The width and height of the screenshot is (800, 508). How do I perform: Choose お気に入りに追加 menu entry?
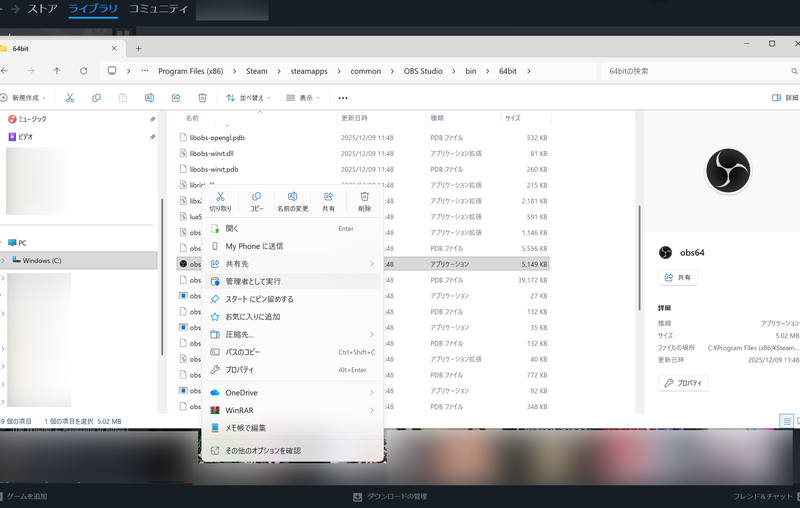point(293,317)
